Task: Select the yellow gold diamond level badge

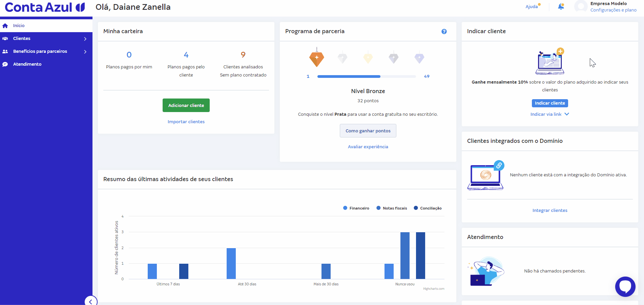Action: (368, 58)
